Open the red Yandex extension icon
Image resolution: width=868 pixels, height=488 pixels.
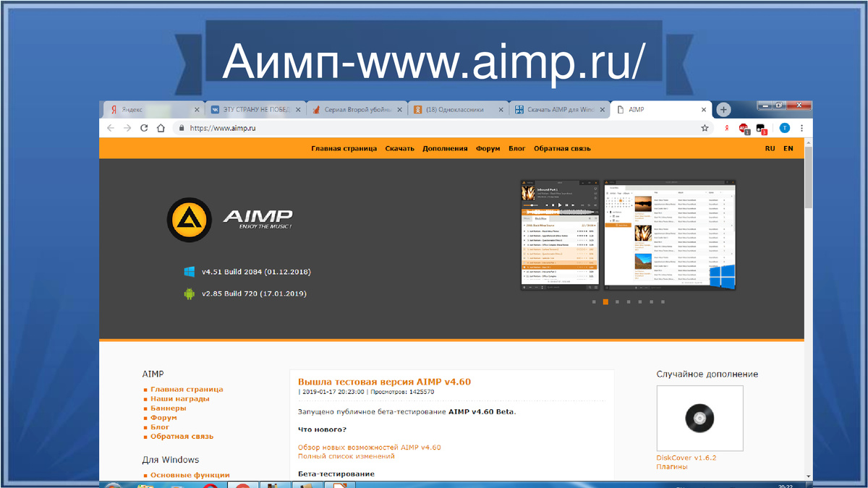pyautogui.click(x=727, y=128)
